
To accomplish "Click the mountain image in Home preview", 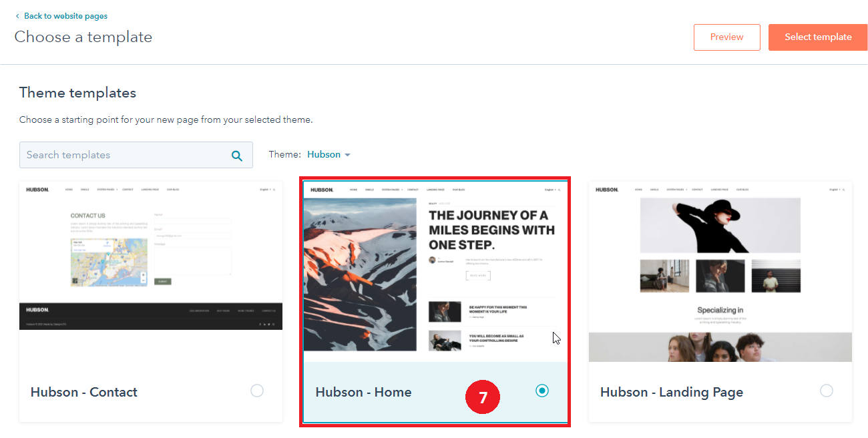I will [360, 274].
